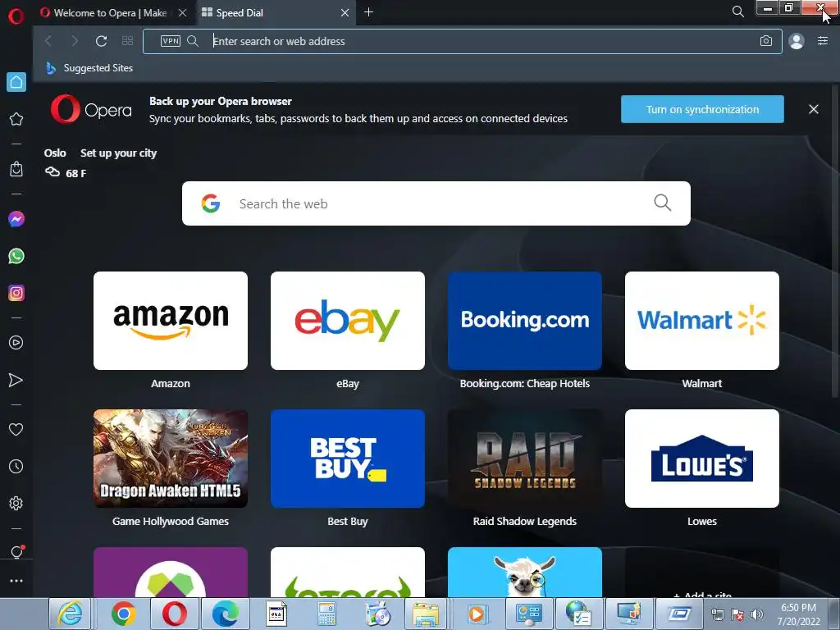
Task: Open the Amazon speed dial tile
Action: pos(171,321)
